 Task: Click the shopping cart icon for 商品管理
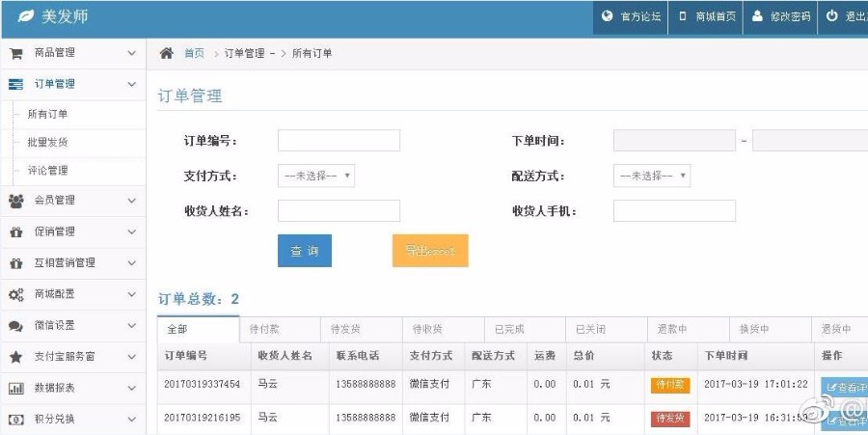tap(16, 53)
